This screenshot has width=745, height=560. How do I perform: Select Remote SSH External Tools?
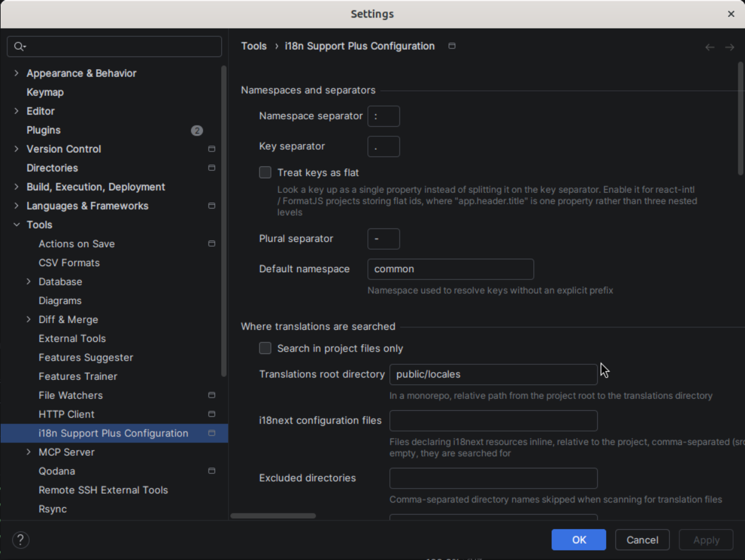pos(103,490)
